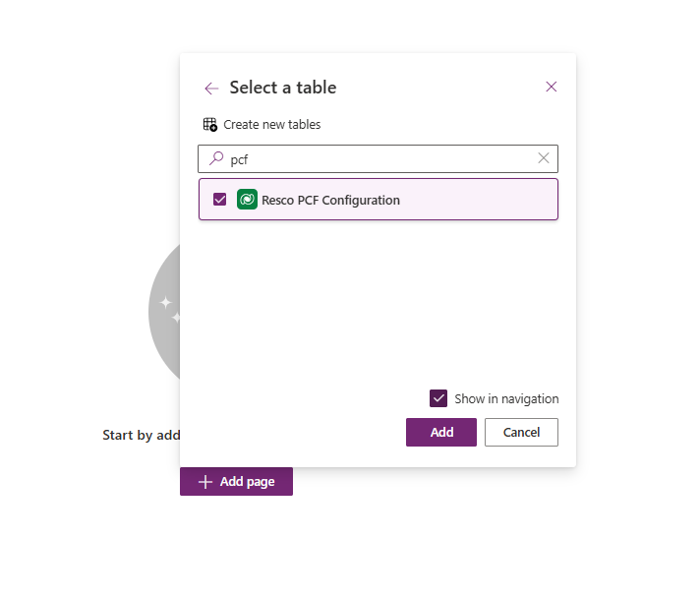Uncheck the Resco PCF Configuration checkbox
Image resolution: width=700 pixels, height=599 pixels.
pyautogui.click(x=220, y=200)
